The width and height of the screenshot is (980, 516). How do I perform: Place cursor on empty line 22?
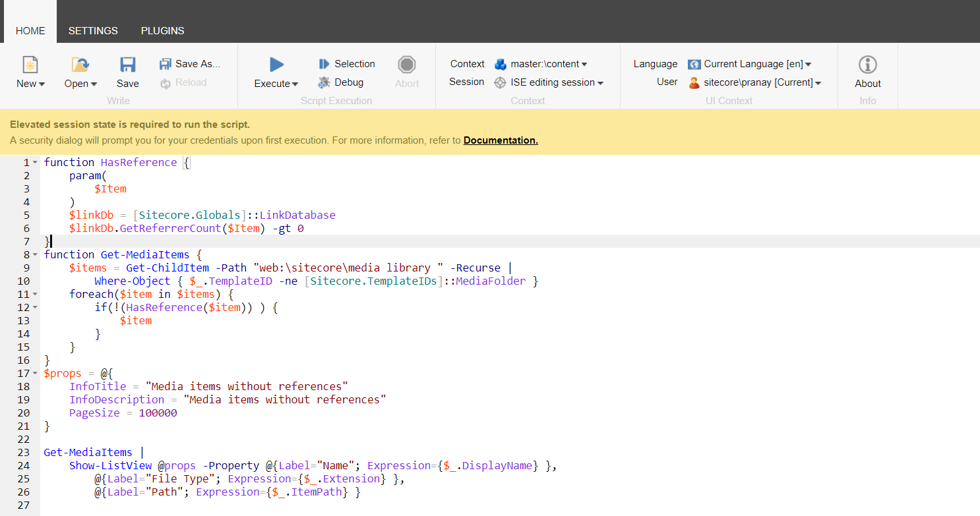pos(510,439)
